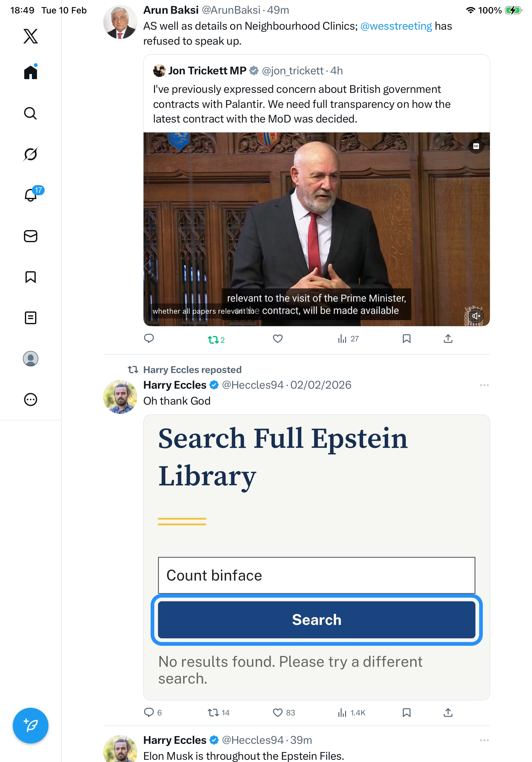Toggle closed captions on the video
Screen dimensions: 532x762
476,146
